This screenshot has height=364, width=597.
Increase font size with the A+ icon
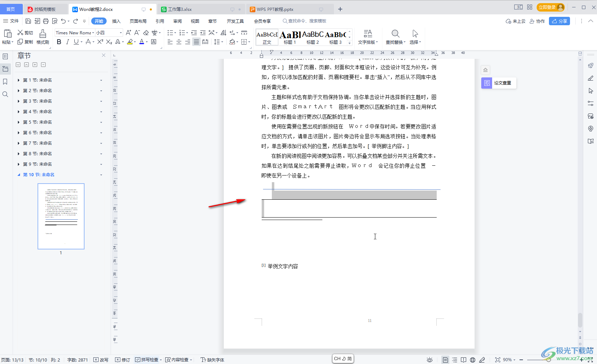[x=128, y=33]
